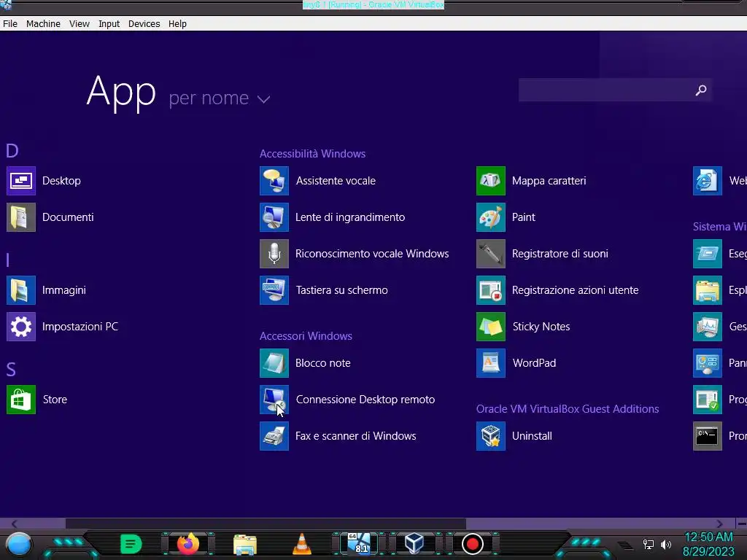Click the VirtualBox Uninstall icon
This screenshot has height=560, width=747.
491,436
